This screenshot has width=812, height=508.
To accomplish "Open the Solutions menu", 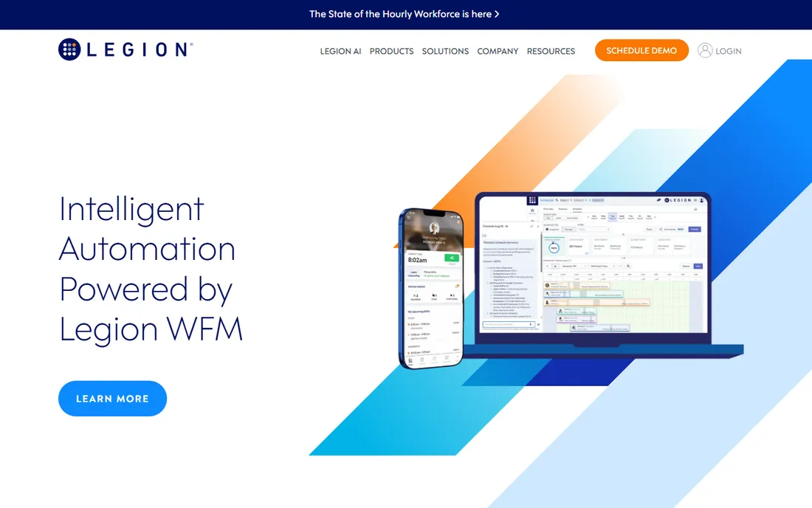I will point(445,51).
